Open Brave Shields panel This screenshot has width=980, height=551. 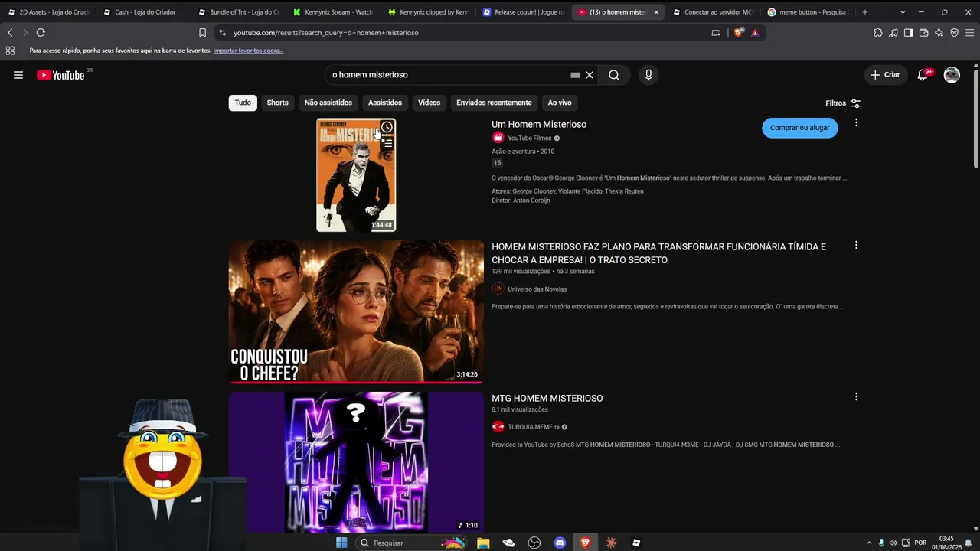(739, 33)
